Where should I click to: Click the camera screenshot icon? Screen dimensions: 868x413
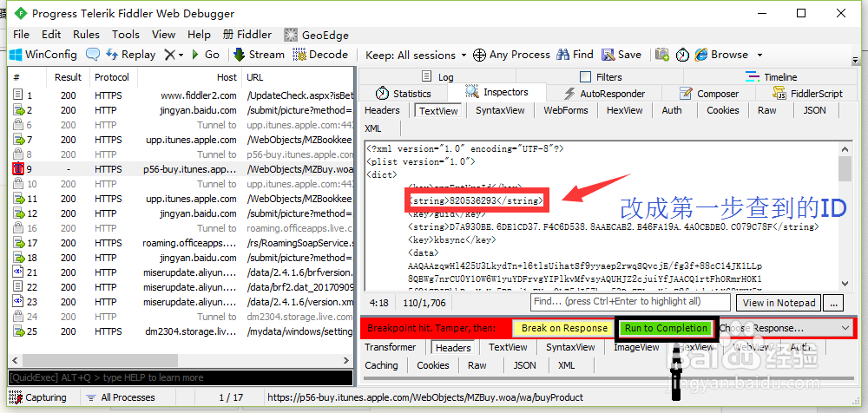pyautogui.click(x=661, y=55)
